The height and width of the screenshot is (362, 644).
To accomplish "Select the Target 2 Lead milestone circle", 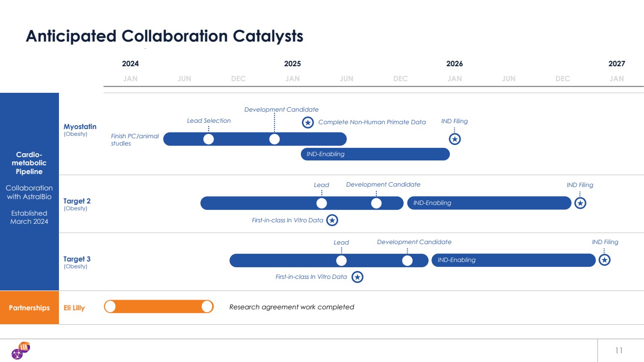I will 322,203.
